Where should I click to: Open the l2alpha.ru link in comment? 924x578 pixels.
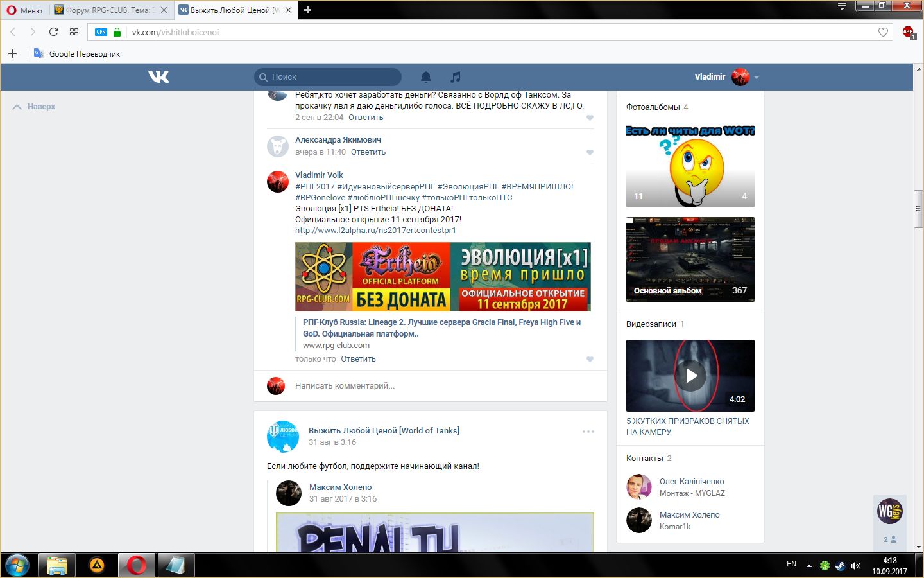375,231
